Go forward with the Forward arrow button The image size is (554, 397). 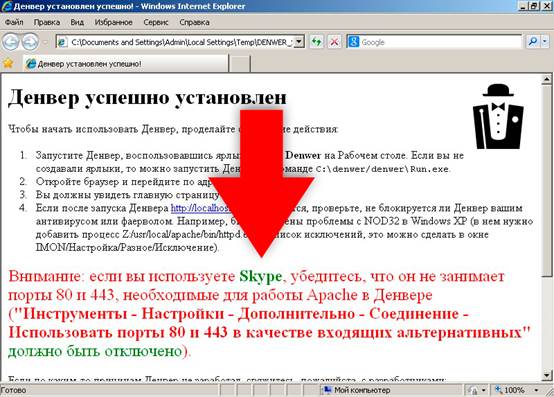30,42
